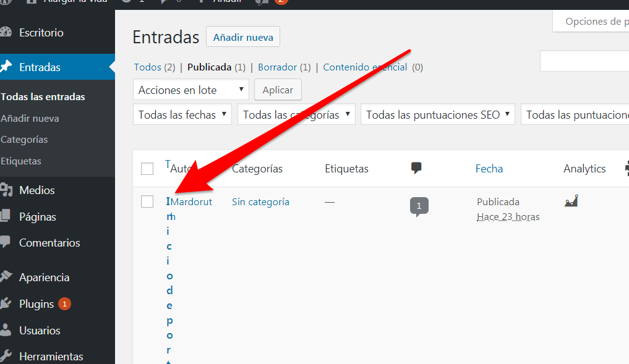Open the Escritorio dashboard icon
629x364 pixels.
point(5,32)
